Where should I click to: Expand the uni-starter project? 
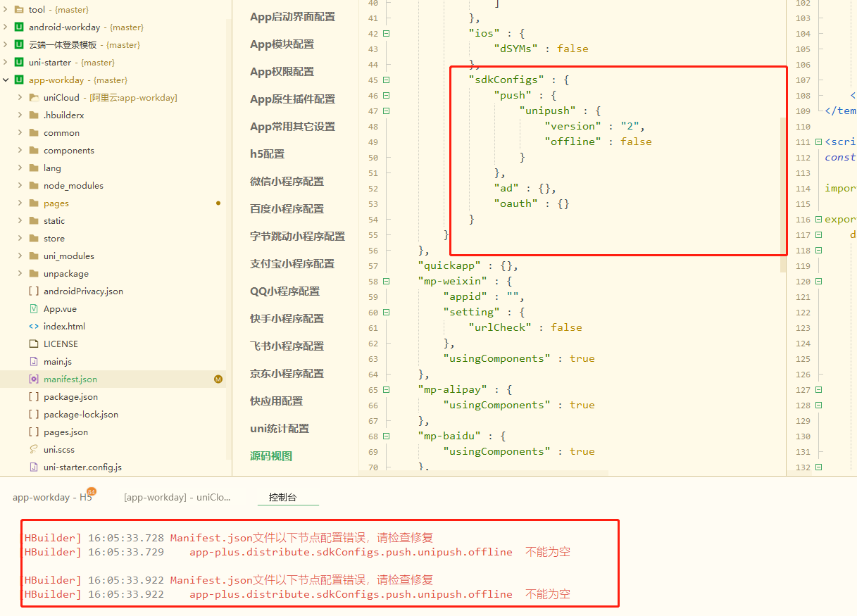click(x=6, y=63)
